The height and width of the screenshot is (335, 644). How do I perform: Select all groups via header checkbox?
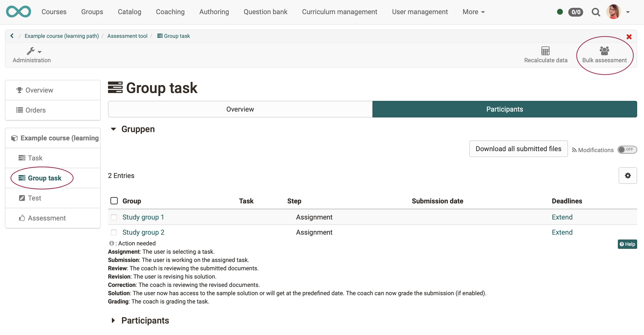[114, 201]
